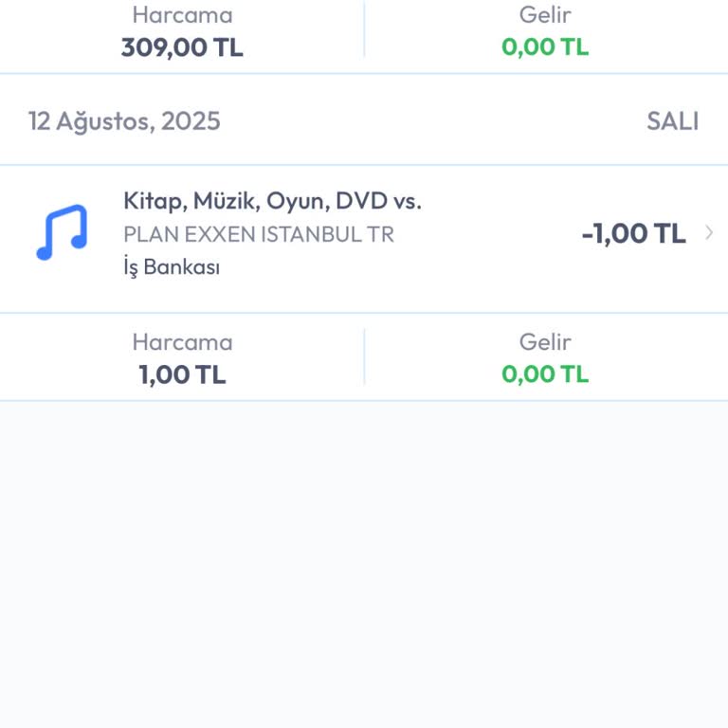Click the top Gelir label
The image size is (728, 728).
pos(545,15)
